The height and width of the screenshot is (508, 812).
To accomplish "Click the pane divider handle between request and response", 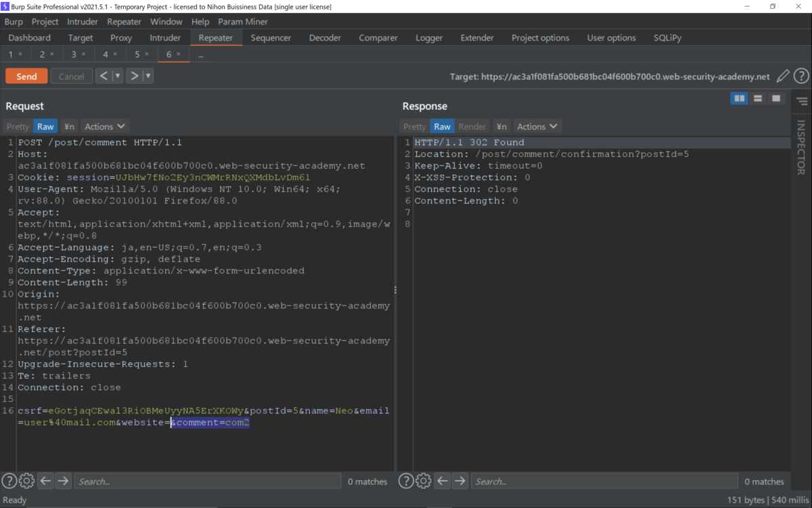I will click(x=395, y=290).
